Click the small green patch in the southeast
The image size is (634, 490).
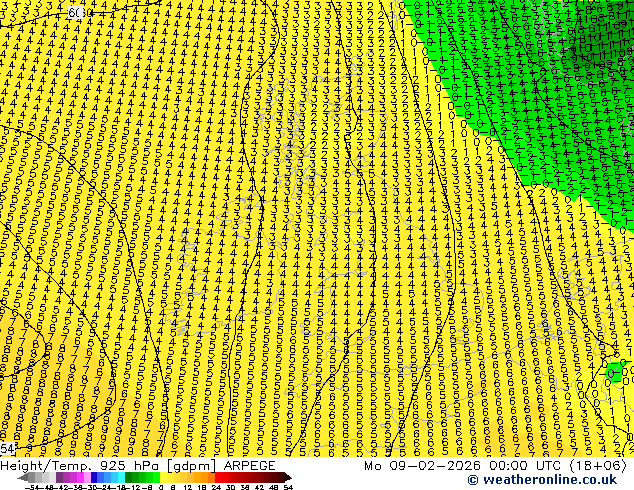click(614, 372)
